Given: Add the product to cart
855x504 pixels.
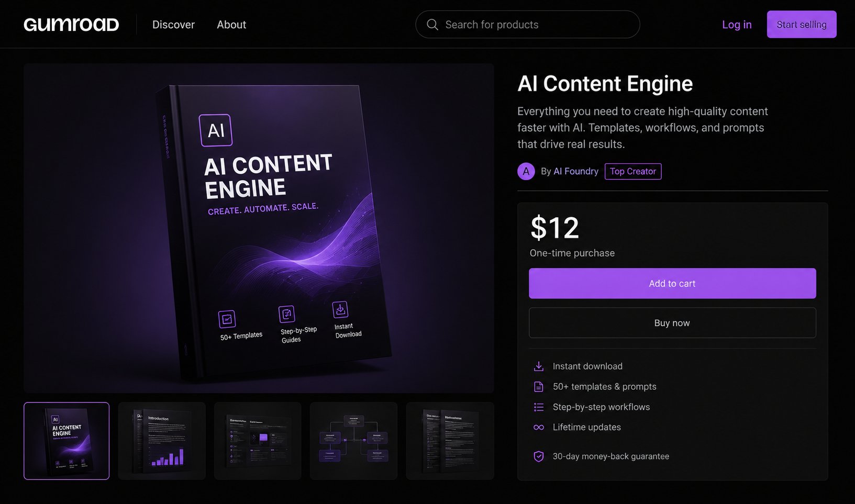Looking at the screenshot, I should (x=672, y=284).
